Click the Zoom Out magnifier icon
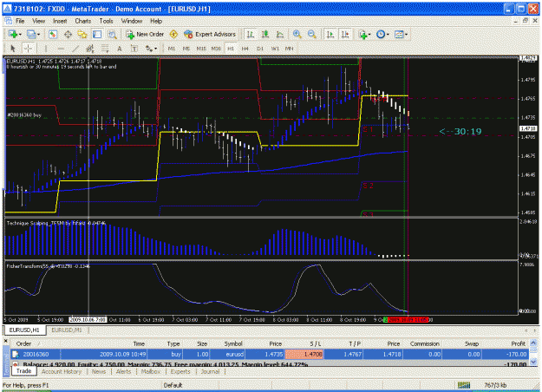The height and width of the screenshot is (392, 542). pyautogui.click(x=311, y=34)
